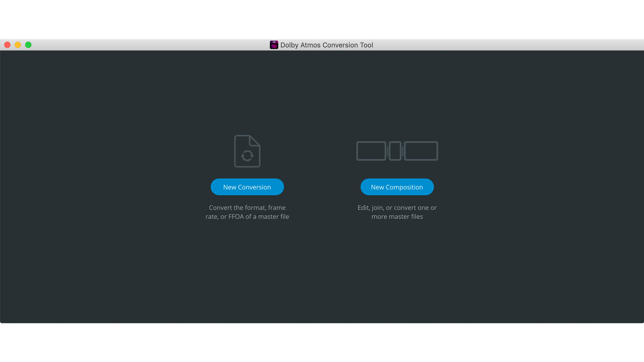Click the document conversion icon above New Conversion
The height and width of the screenshot is (362, 644).
[x=247, y=151]
